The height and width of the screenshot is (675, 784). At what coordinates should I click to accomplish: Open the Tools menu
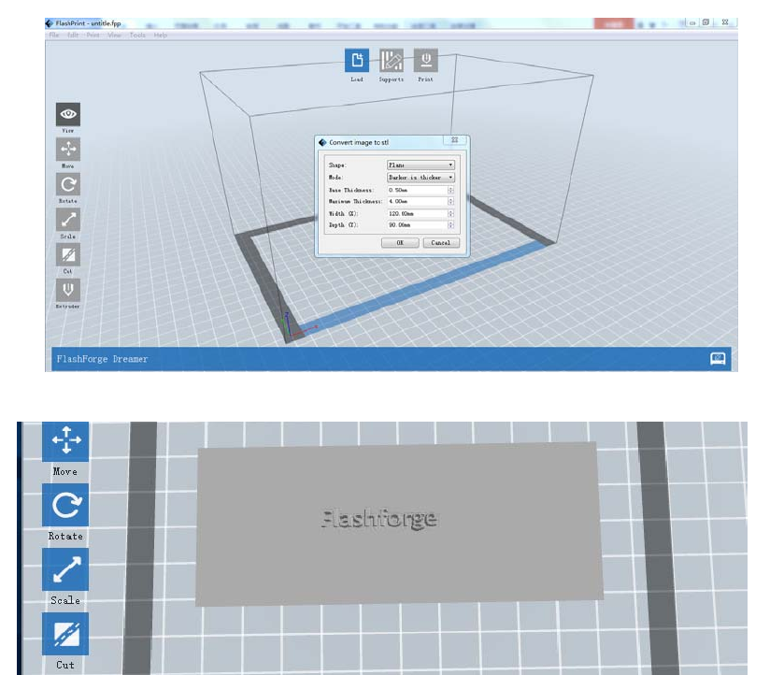pyautogui.click(x=137, y=35)
